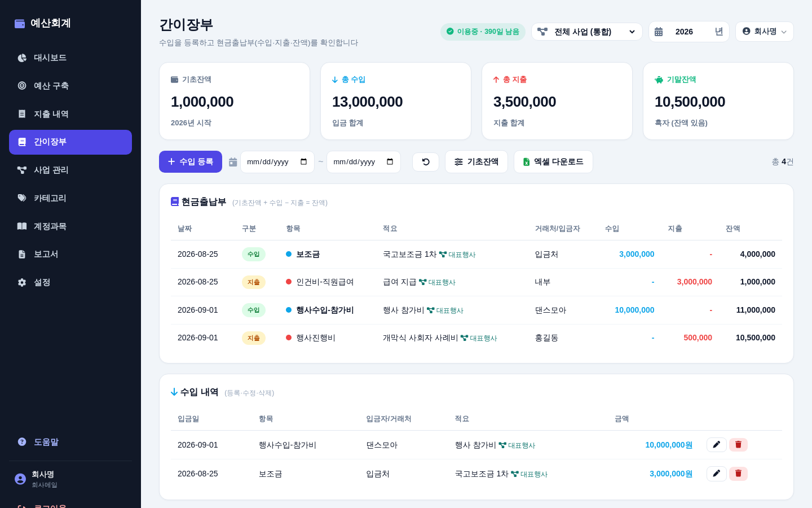Focus the end date mm/dd/yyyy field

pos(364,162)
